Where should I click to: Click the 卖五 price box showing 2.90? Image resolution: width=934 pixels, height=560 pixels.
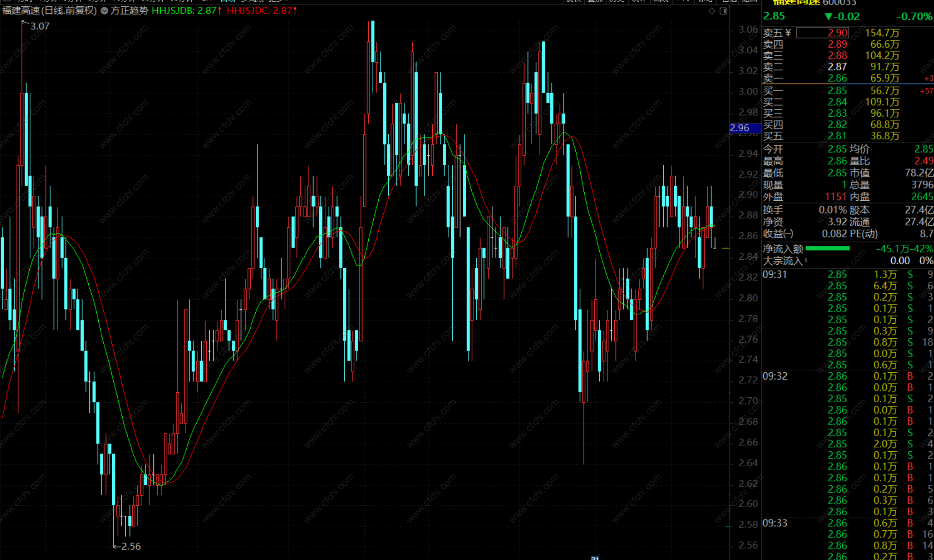click(x=822, y=33)
